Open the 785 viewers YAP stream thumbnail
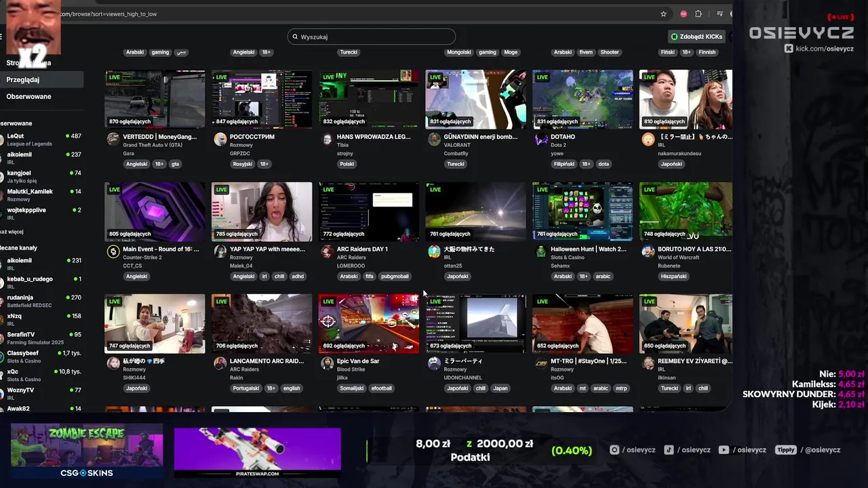 coord(262,211)
